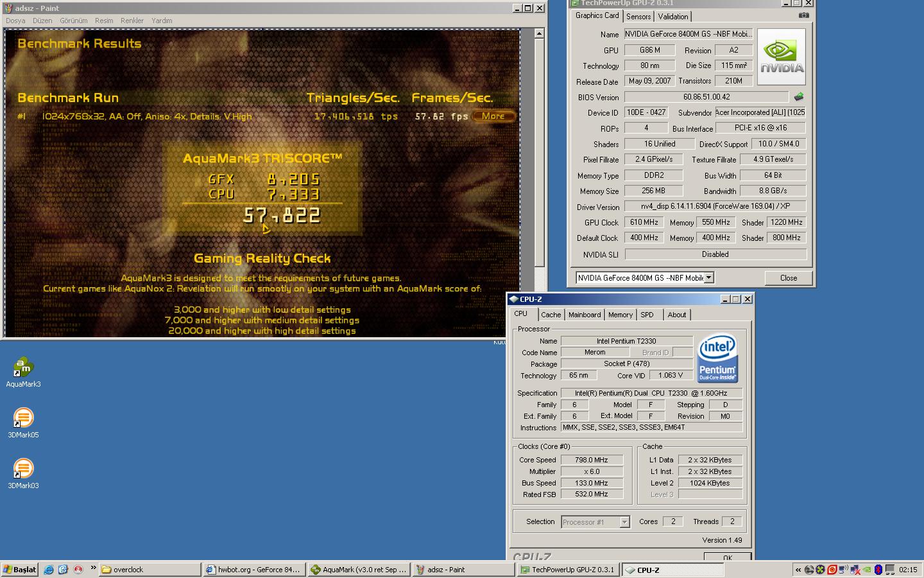Switch to hwbot.org browser taskbar item
Viewport: 924px width, 578px height.
(x=254, y=570)
